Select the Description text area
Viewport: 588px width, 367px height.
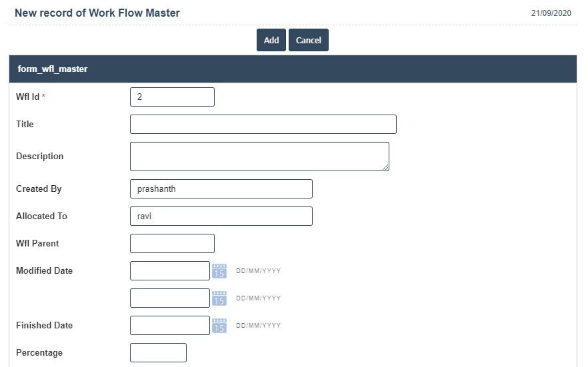tap(259, 157)
